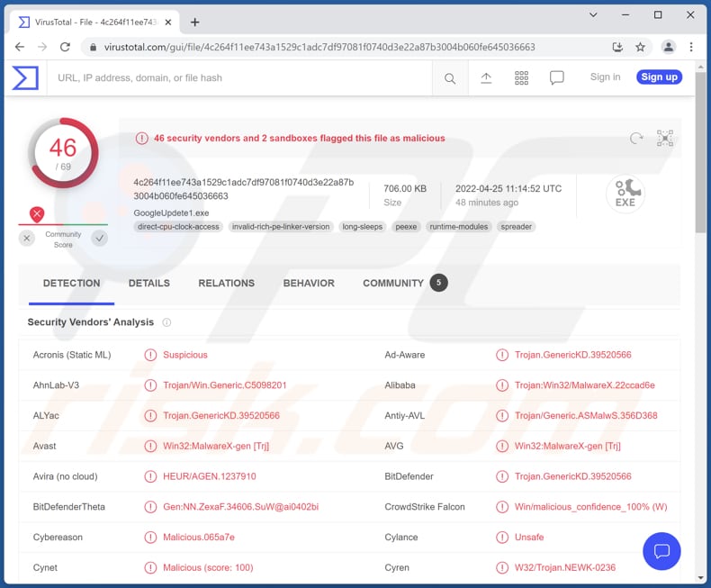
Task: Click the 46/69 detection score gauge
Action: [63, 153]
